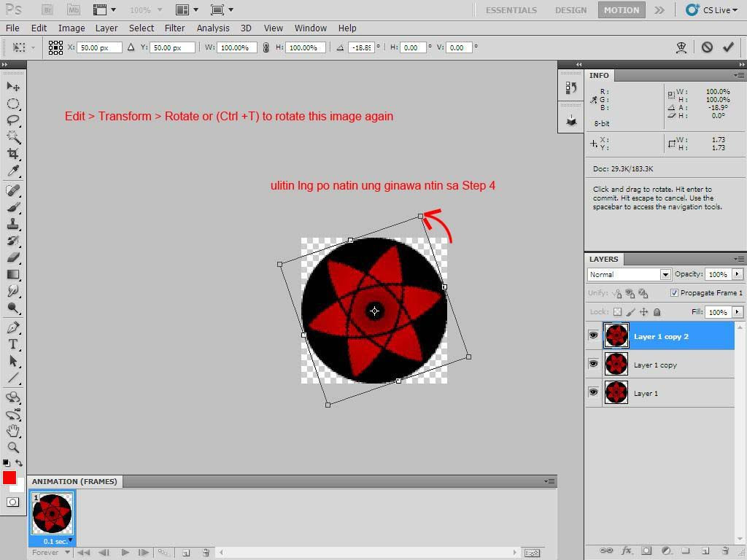Select the History Brush tool
The width and height of the screenshot is (747, 560).
point(13,241)
